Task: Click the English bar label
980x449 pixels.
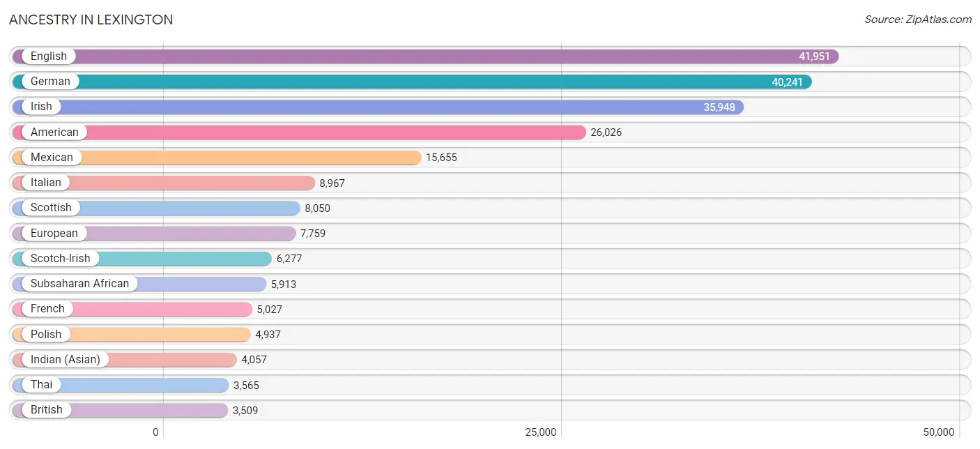Action: coord(49,56)
